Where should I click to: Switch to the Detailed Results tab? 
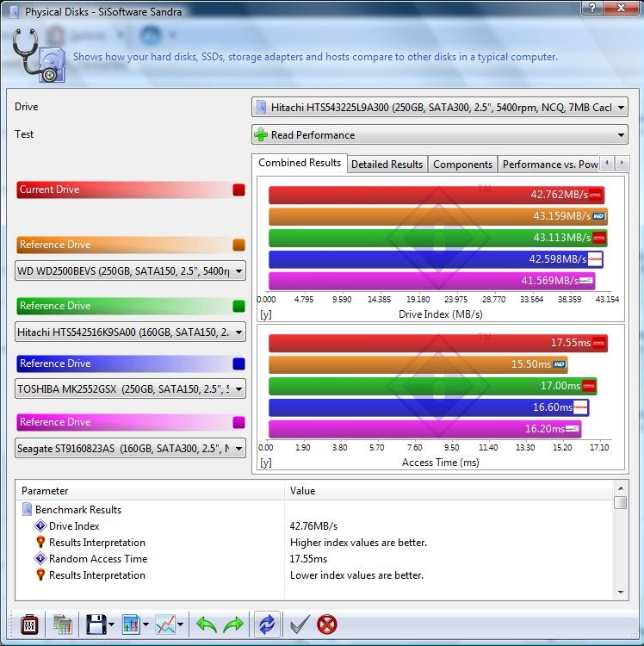pos(387,165)
